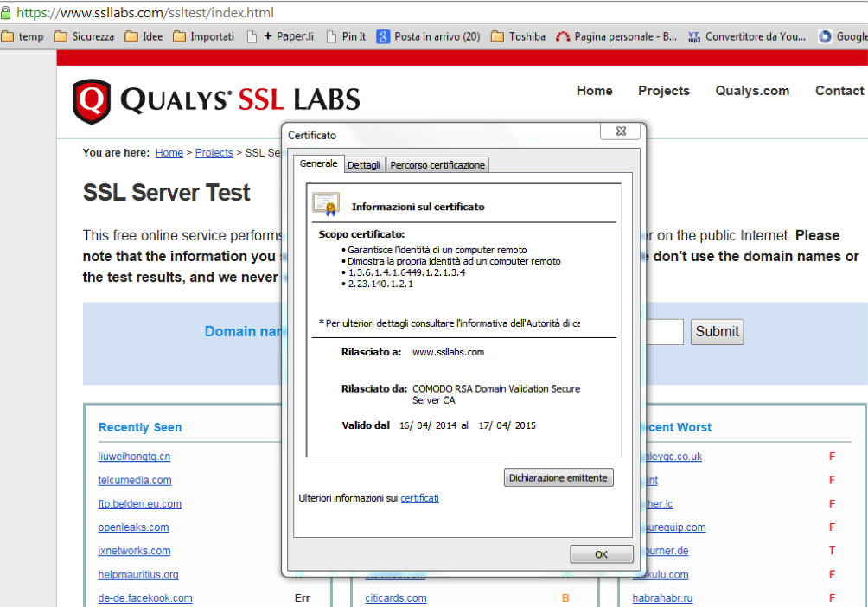Open the citicards.com result
868x607 pixels.
pos(396,598)
